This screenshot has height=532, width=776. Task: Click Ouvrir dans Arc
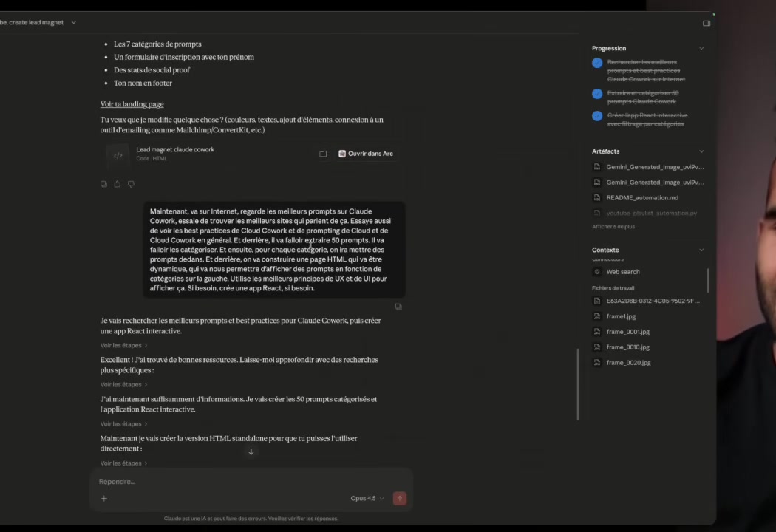coord(365,154)
